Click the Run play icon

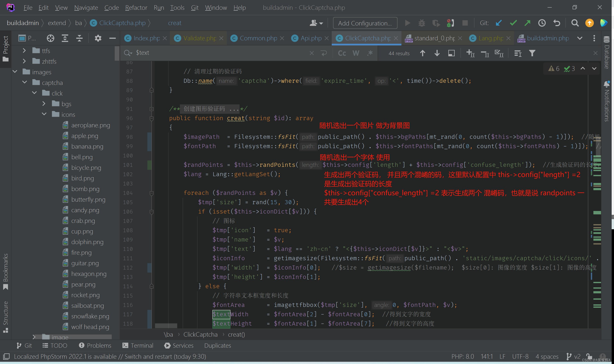pos(407,23)
